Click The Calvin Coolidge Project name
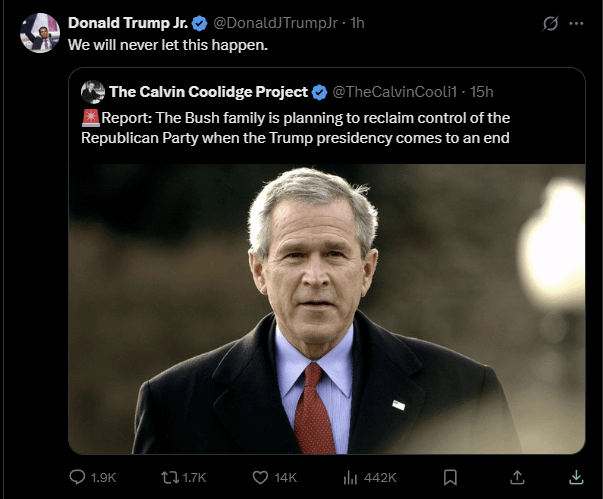 click(x=208, y=92)
